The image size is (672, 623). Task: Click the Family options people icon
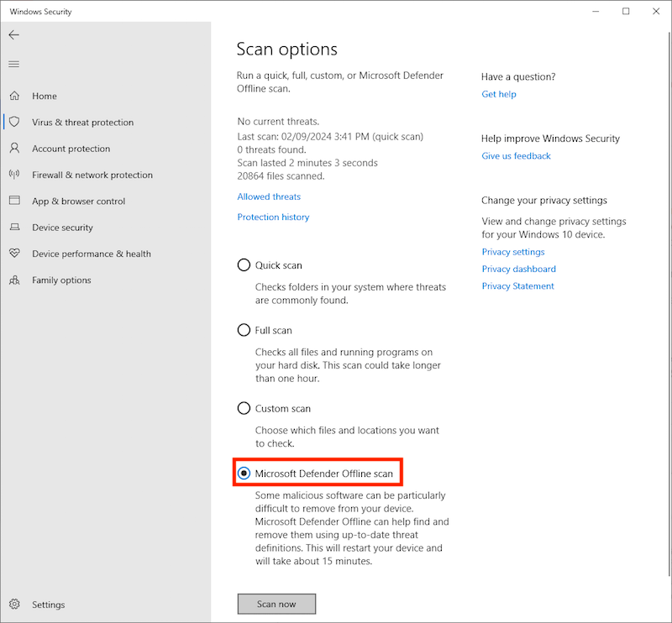point(14,280)
